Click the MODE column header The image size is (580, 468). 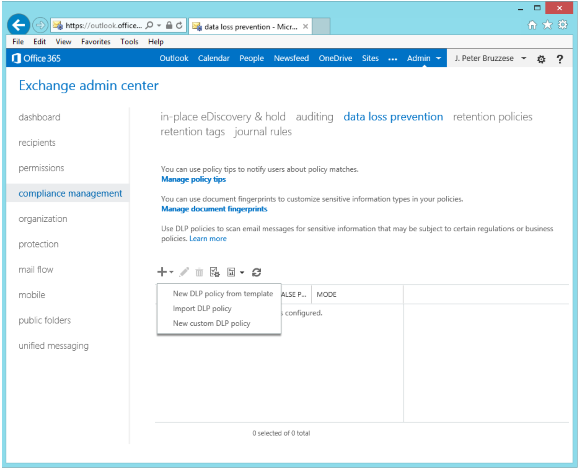[x=326, y=294]
